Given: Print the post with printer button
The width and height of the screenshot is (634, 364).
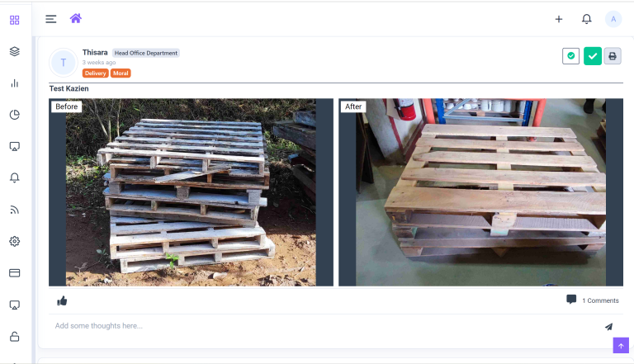Looking at the screenshot, I should point(613,56).
